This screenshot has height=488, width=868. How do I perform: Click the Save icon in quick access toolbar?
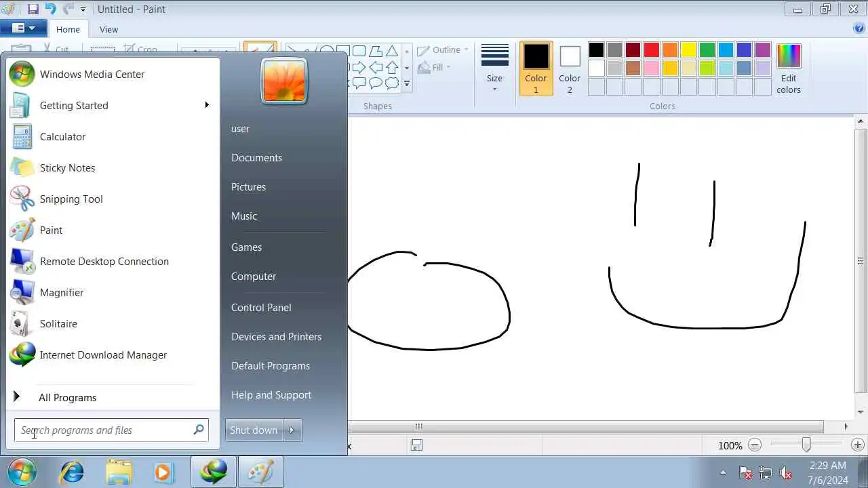pyautogui.click(x=33, y=9)
